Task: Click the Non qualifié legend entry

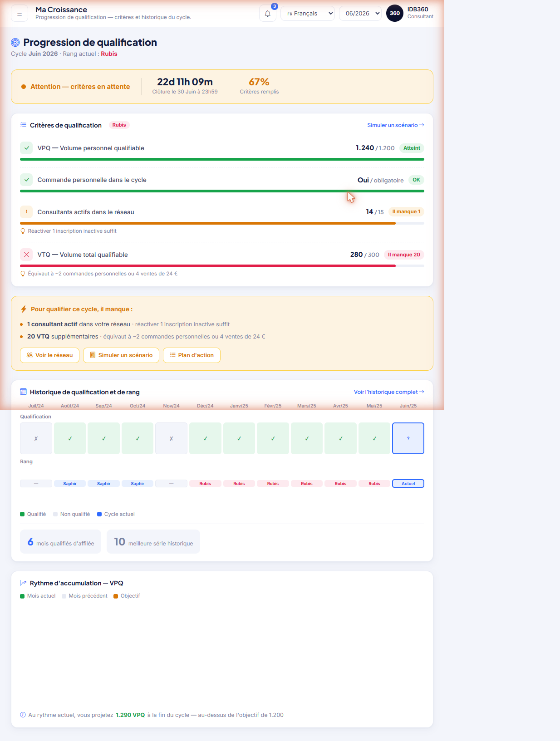Action: click(71, 514)
